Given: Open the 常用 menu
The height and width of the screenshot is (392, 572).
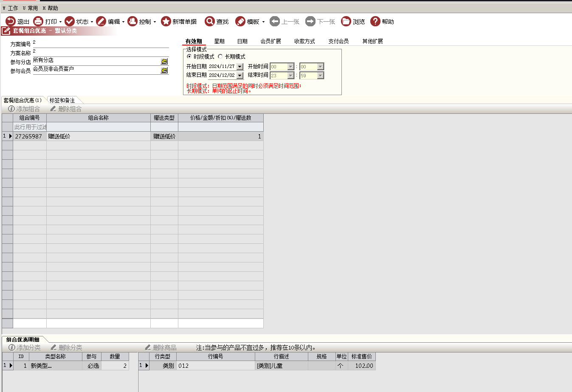Looking at the screenshot, I should click(30, 8).
